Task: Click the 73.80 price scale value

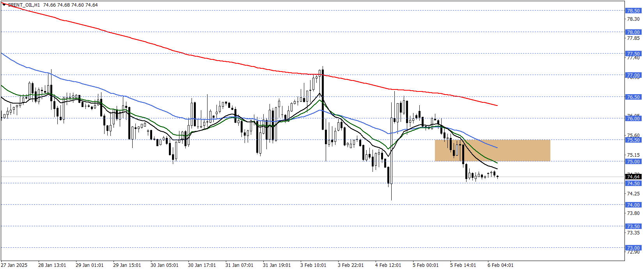Action: 633,213
